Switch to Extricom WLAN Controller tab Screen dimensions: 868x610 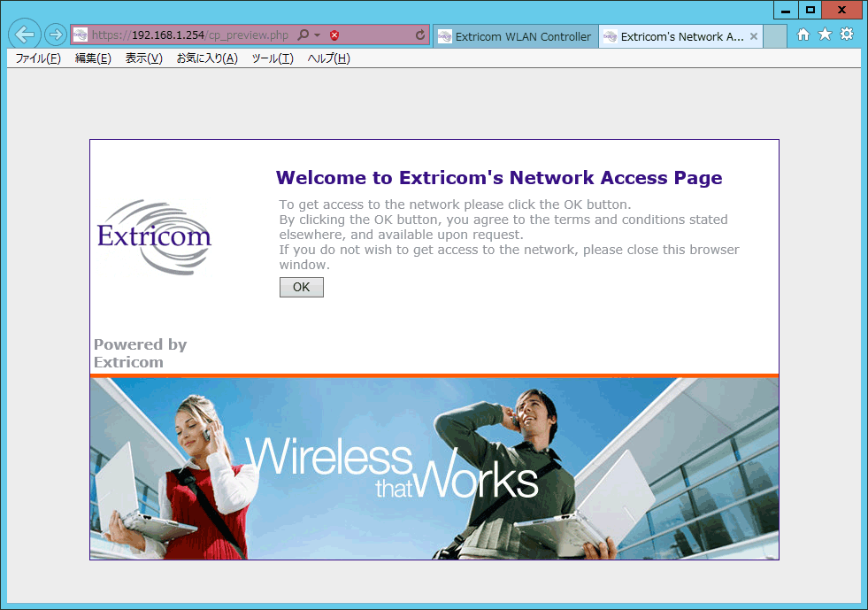click(x=515, y=36)
